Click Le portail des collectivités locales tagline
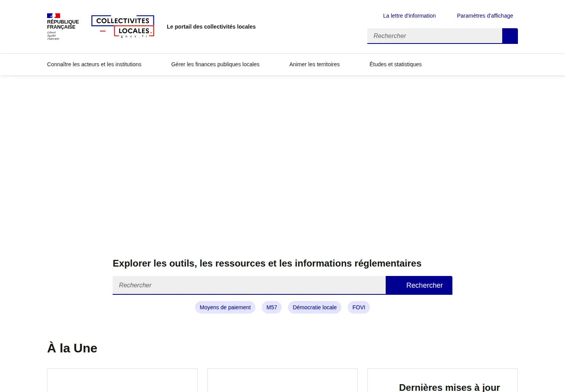 click(211, 27)
